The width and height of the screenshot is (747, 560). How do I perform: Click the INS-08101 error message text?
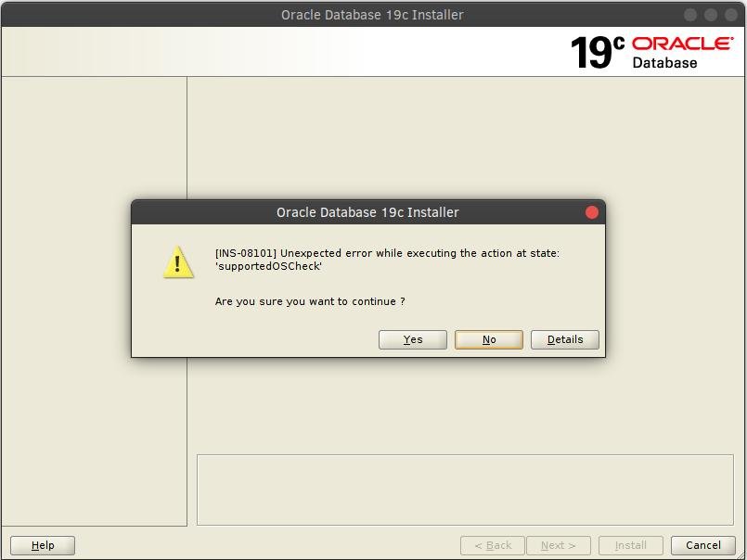tap(387, 260)
